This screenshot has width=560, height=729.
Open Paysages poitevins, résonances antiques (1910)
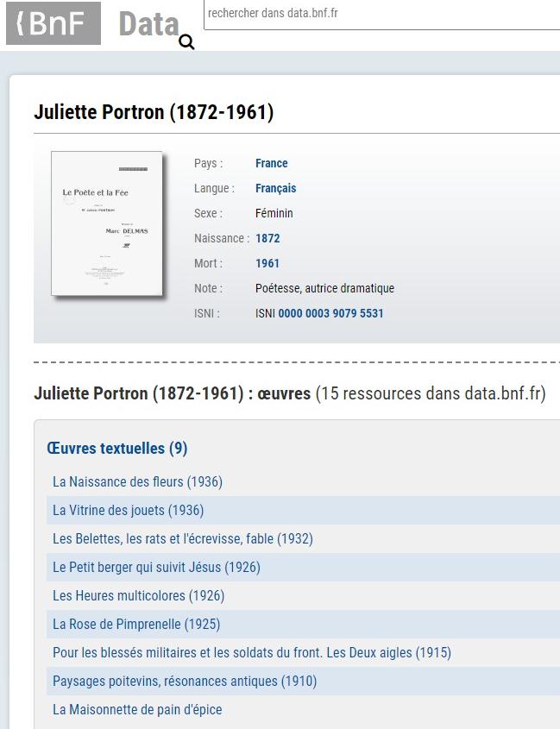(x=185, y=681)
